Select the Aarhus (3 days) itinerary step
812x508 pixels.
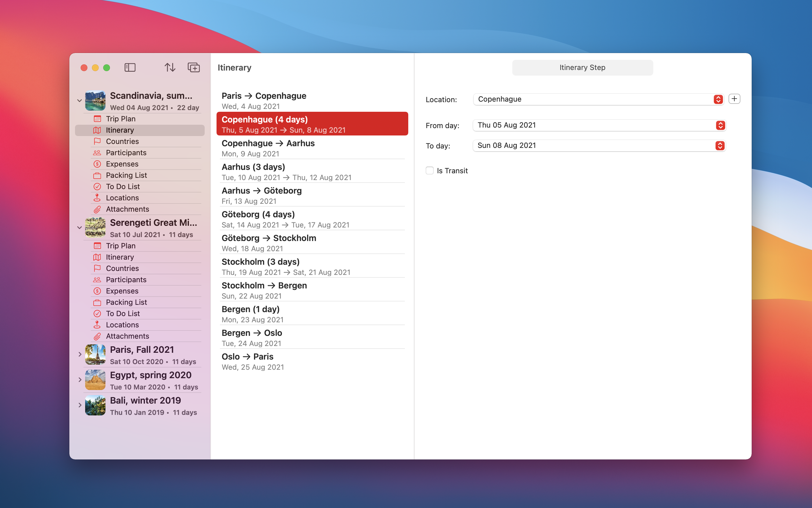point(312,171)
